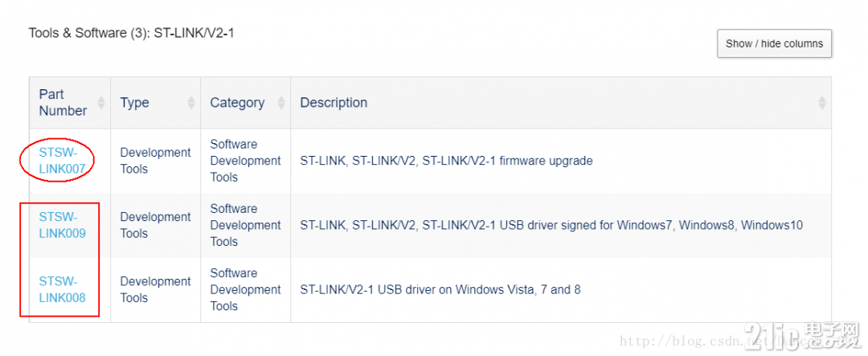Click the Description column sort arrows icon

822,102
